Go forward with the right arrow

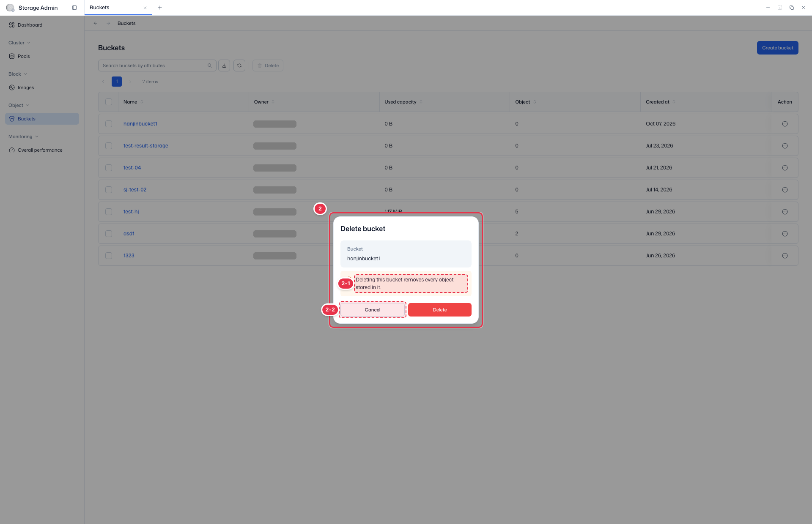[108, 23]
